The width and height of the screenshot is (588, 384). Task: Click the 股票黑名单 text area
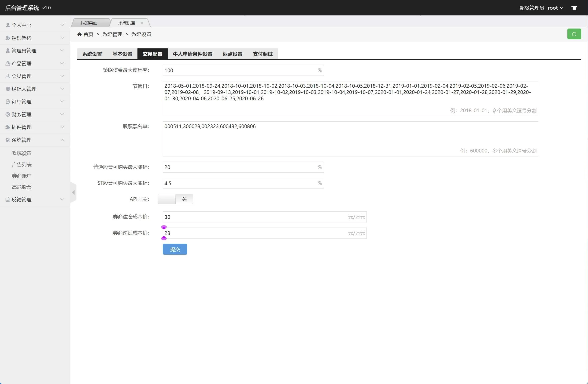pyautogui.click(x=350, y=139)
